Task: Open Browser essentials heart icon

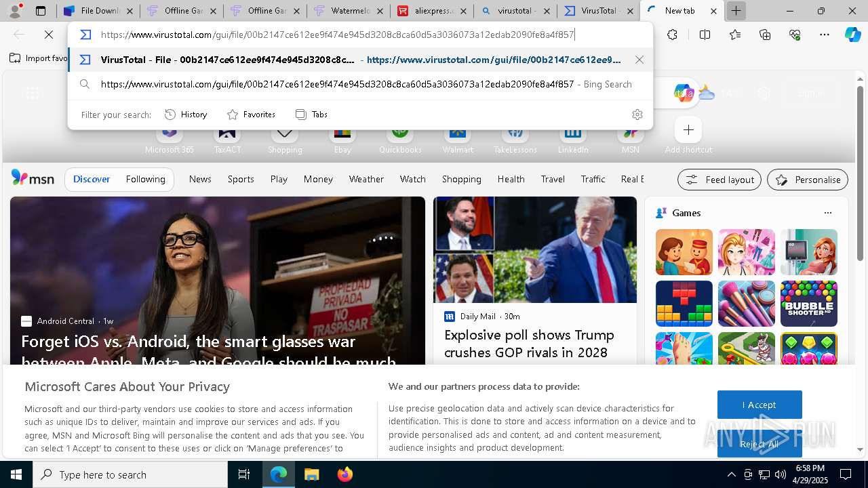Action: (x=795, y=35)
